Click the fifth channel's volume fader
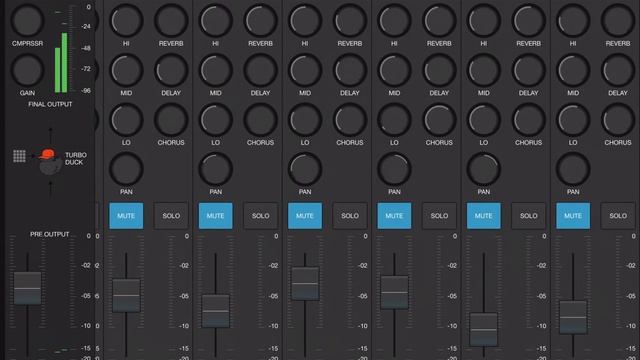The height and width of the screenshot is (360, 640). [x=484, y=329]
